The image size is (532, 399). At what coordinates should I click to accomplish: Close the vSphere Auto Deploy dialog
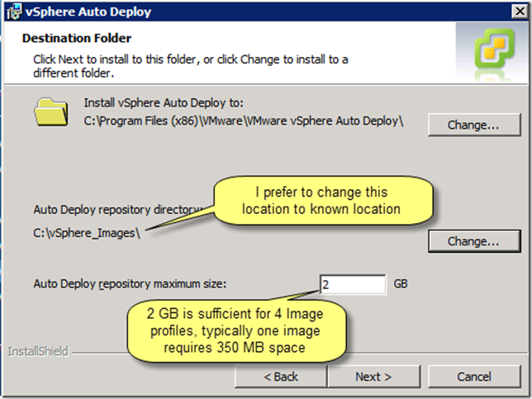520,12
